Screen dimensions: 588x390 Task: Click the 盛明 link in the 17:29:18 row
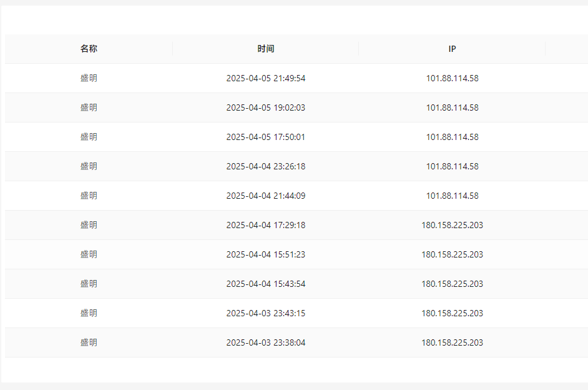point(89,225)
